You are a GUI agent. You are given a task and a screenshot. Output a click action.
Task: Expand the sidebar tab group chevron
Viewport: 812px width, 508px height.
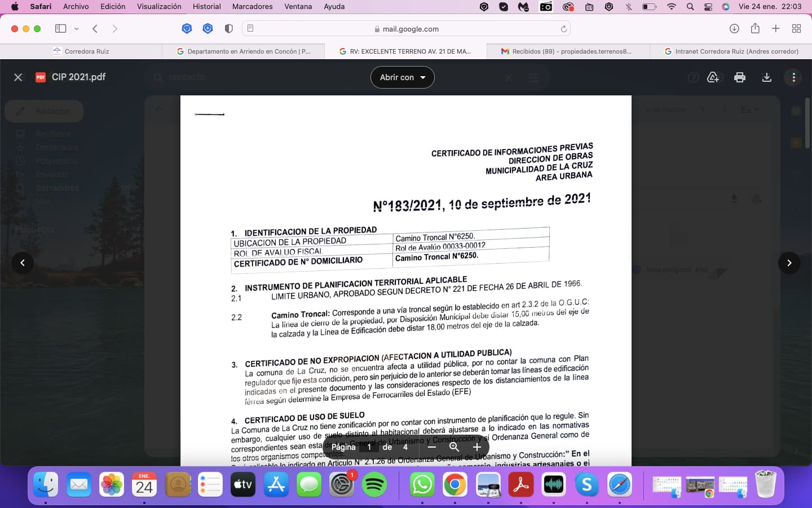point(77,29)
